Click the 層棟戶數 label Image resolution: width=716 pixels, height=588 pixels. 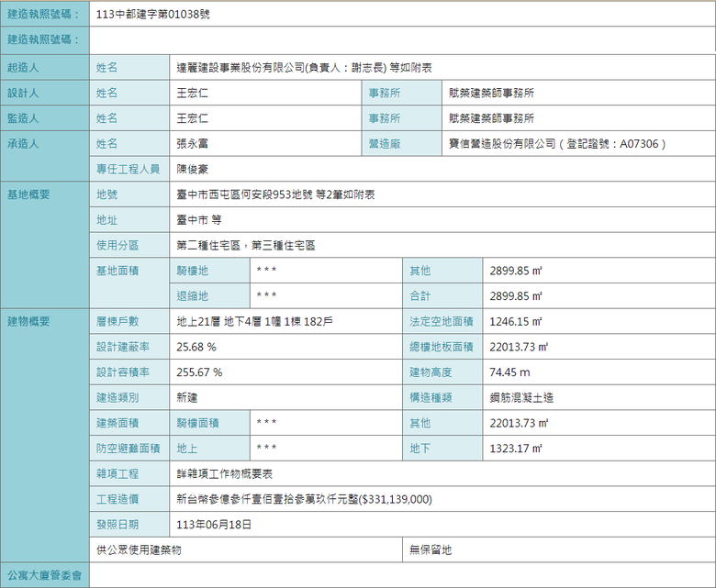[x=117, y=322]
